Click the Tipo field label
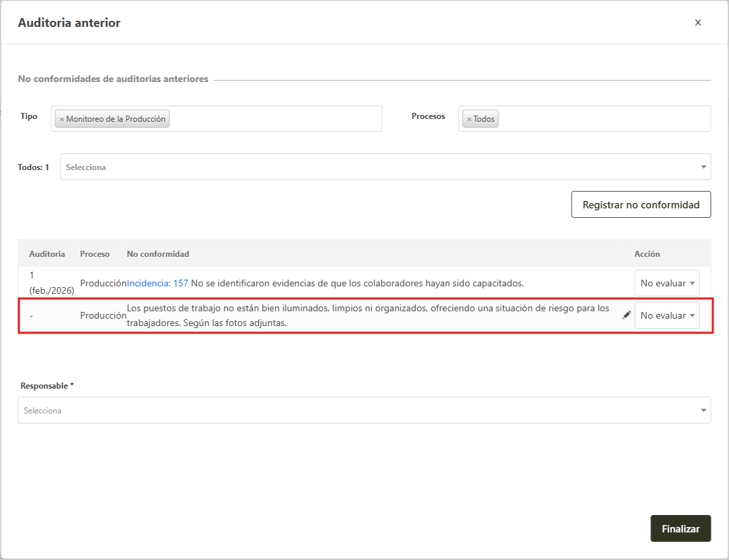Viewport: 729px width, 560px height. [x=29, y=116]
